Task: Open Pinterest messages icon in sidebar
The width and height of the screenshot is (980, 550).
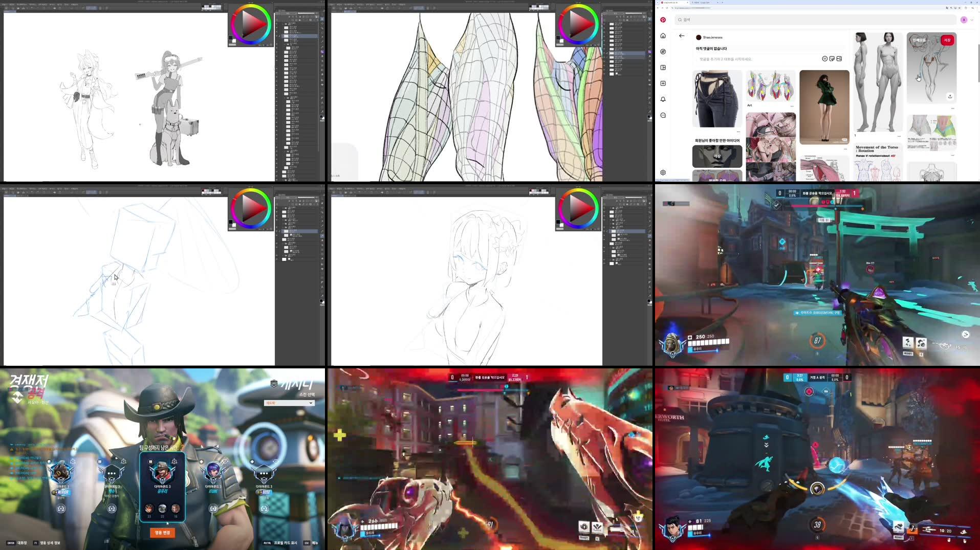Action: 663,115
